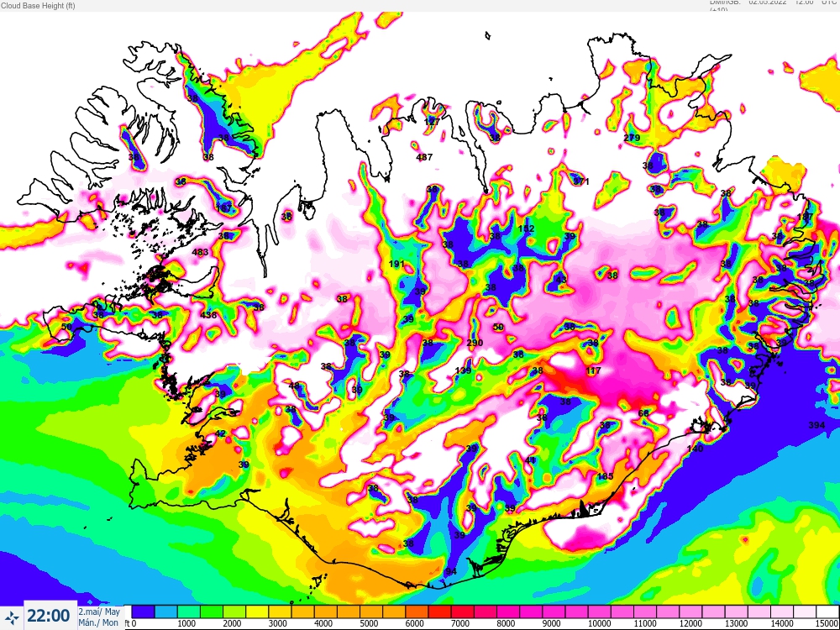The image size is (840, 630).
Task: Click the map value 140 near southeast coast
Action: pyautogui.click(x=695, y=449)
